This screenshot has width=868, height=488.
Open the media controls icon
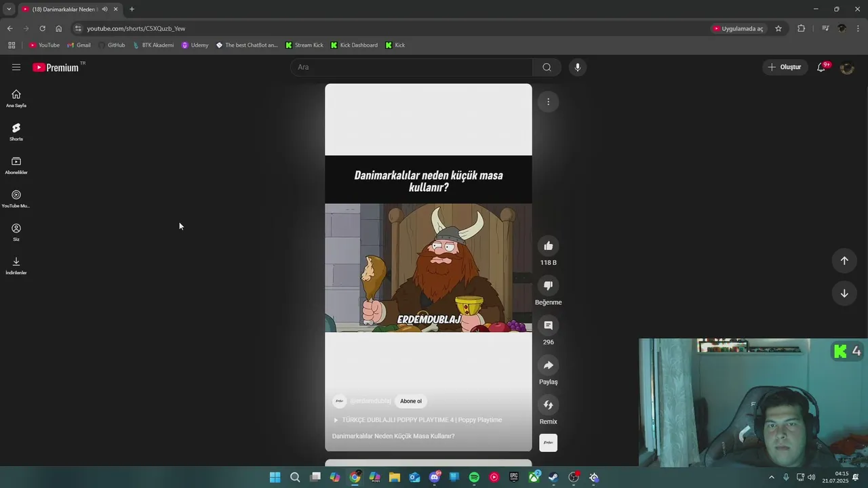(825, 28)
